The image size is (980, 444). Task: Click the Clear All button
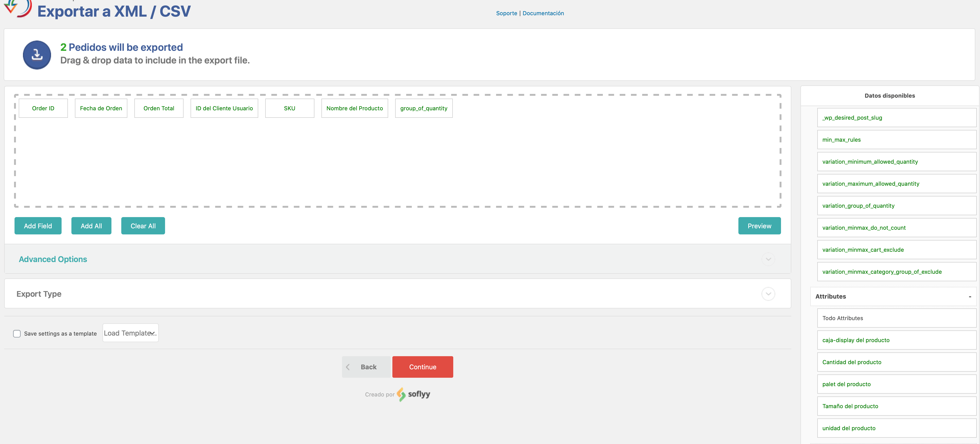(143, 226)
